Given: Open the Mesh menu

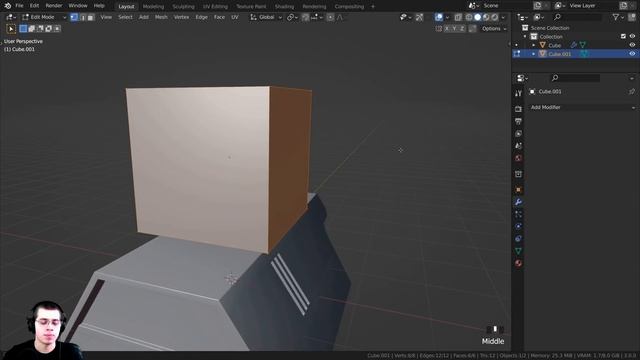Looking at the screenshot, I should point(161,17).
